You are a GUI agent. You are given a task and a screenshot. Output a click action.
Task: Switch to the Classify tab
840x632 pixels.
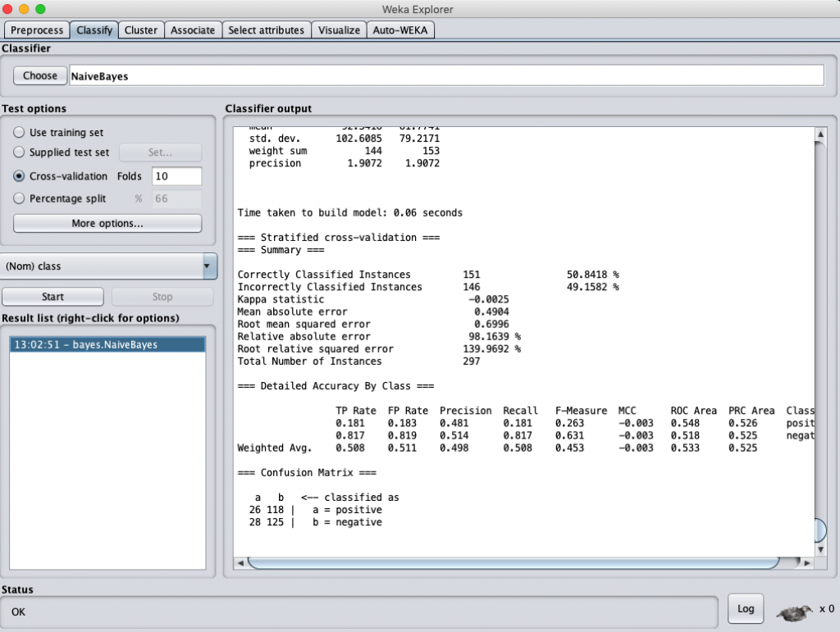click(94, 30)
